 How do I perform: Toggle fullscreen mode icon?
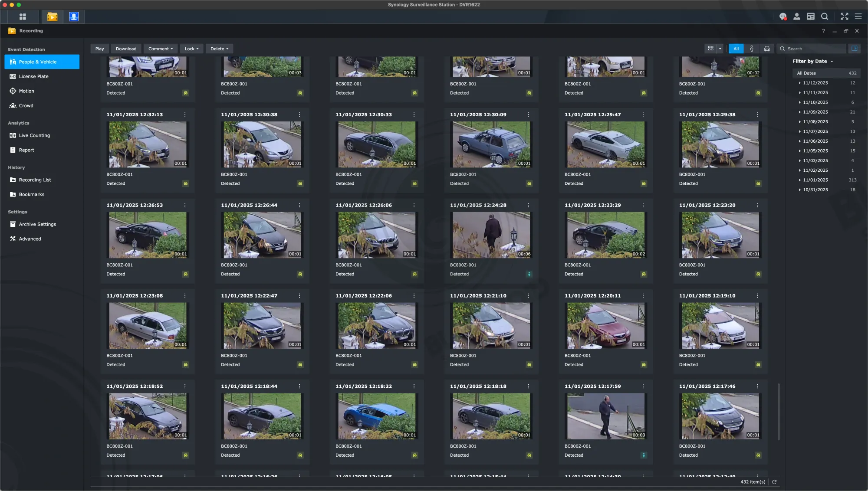tap(844, 16)
